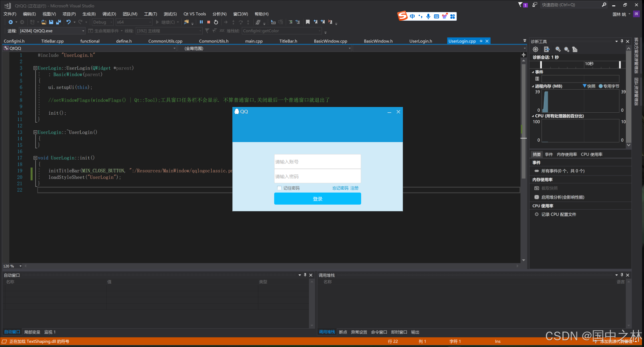Click the Step Out icon

click(x=248, y=22)
